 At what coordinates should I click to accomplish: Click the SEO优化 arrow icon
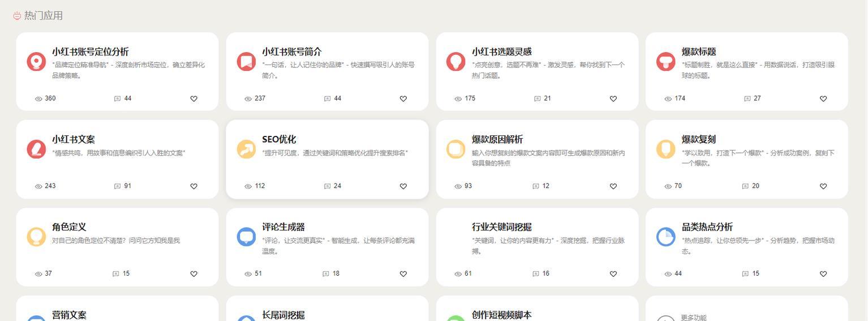pos(246,149)
